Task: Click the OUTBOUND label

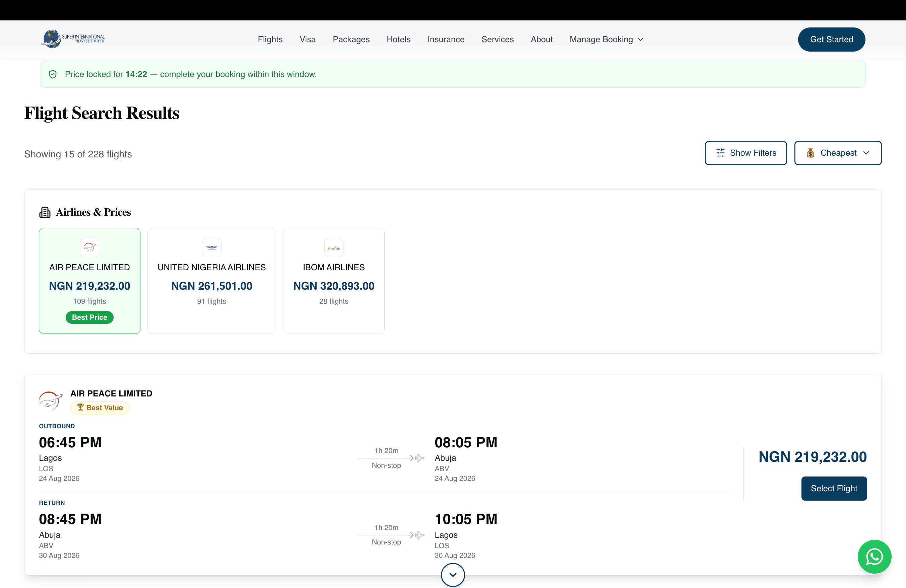Action: pos(57,426)
